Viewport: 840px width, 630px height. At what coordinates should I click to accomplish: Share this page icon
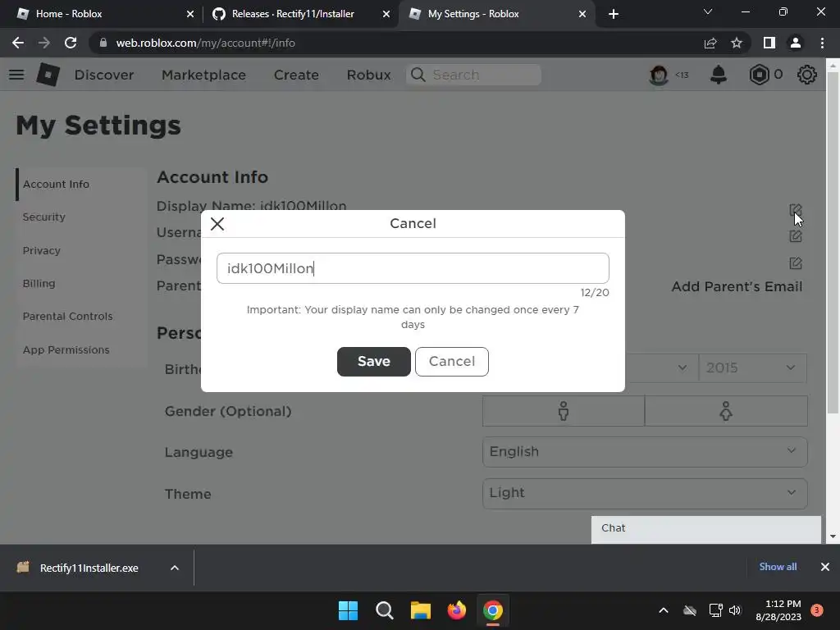coord(710,43)
